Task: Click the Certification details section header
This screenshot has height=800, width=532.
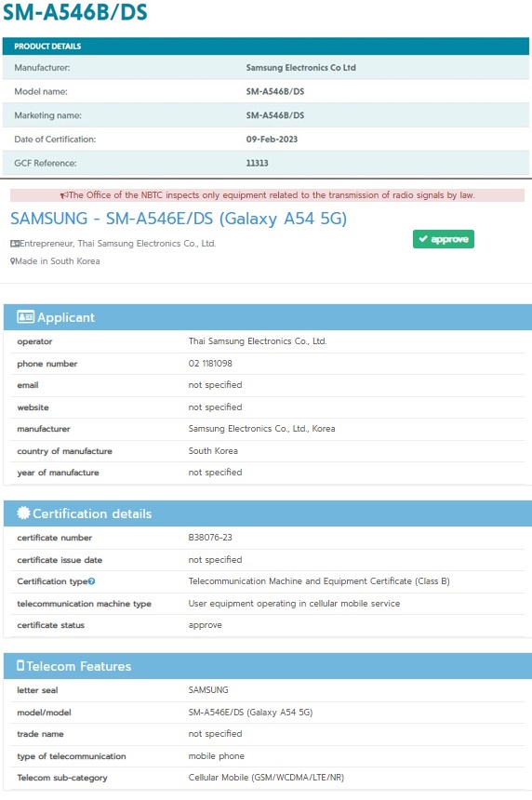Action: (268, 513)
